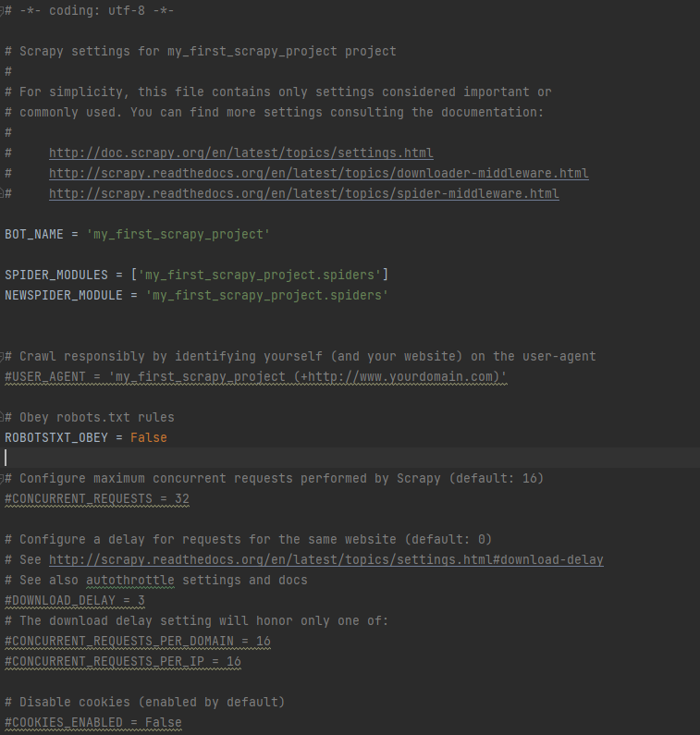Click the commented USER_AGENT line
Image resolution: width=700 pixels, height=735 pixels.
tap(256, 376)
